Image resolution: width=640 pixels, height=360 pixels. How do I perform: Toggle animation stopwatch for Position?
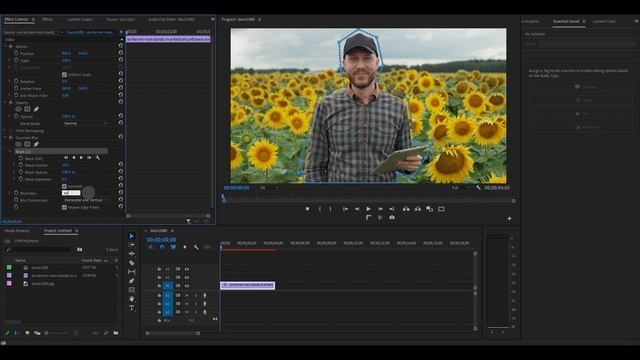[16, 53]
